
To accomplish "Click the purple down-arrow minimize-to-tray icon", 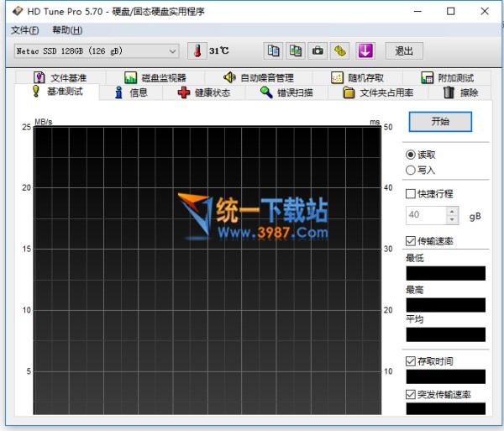I will click(365, 50).
